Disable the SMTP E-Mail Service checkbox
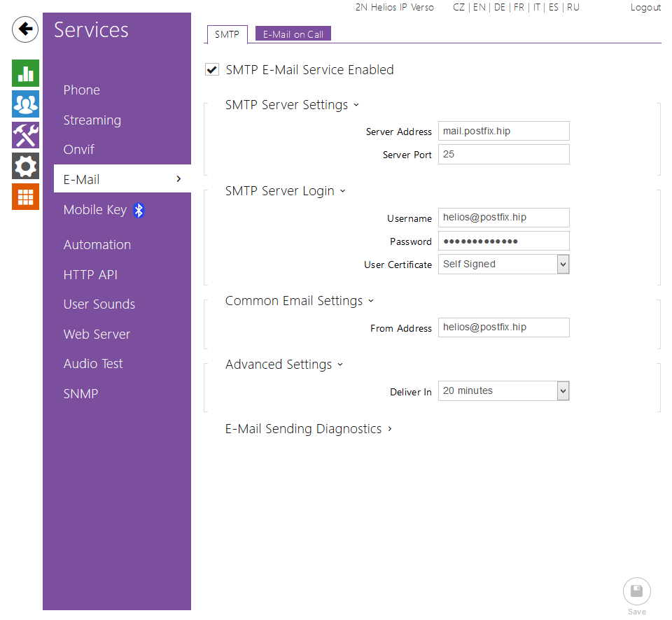The image size is (672, 620). (211, 70)
